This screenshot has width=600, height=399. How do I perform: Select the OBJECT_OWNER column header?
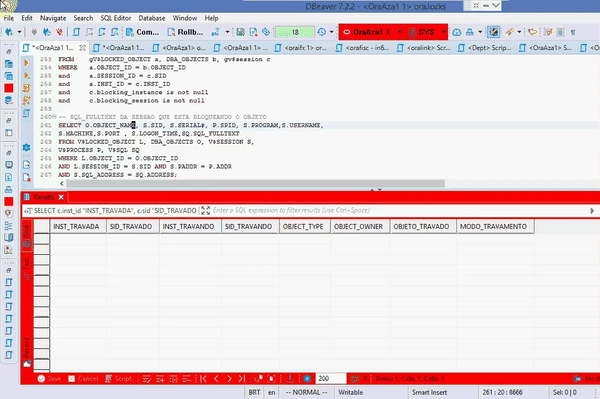(x=360, y=226)
